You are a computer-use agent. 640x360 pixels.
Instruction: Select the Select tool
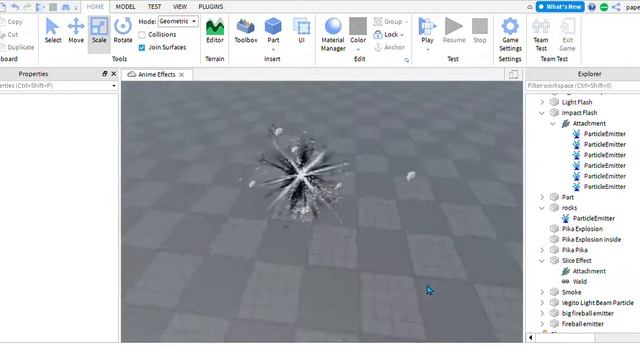[x=53, y=31]
